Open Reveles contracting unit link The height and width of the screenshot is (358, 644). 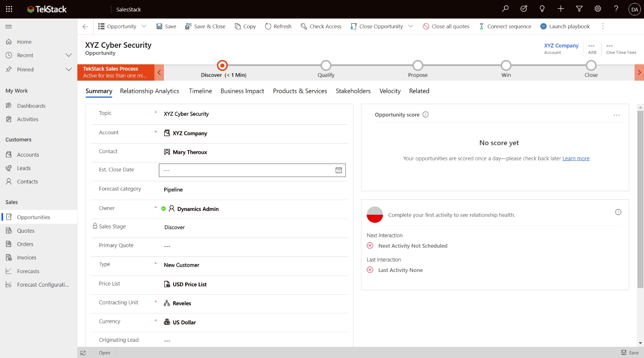click(182, 303)
